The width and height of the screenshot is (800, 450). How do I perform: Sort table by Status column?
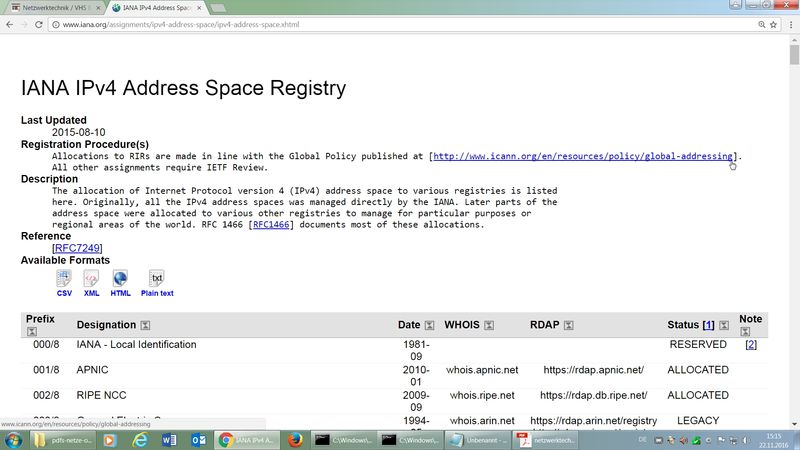723,325
